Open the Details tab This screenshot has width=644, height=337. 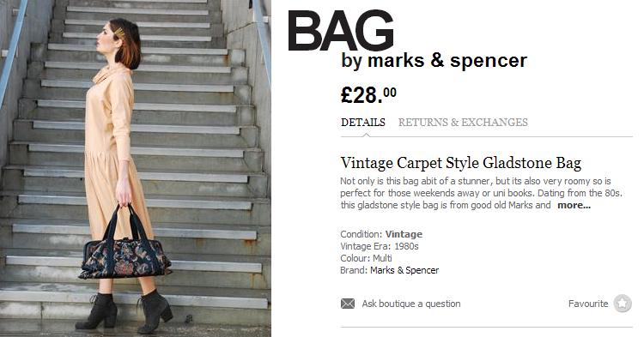click(363, 122)
